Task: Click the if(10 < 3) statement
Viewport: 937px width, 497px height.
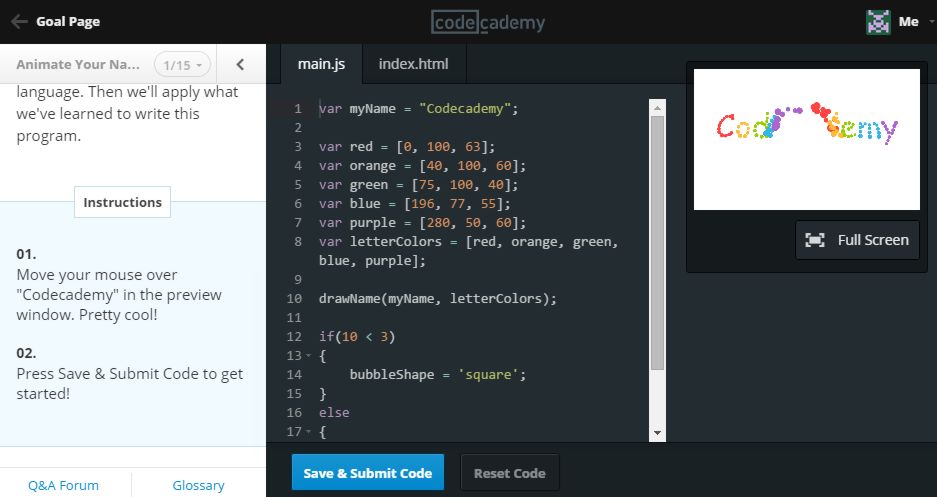Action: (357, 337)
